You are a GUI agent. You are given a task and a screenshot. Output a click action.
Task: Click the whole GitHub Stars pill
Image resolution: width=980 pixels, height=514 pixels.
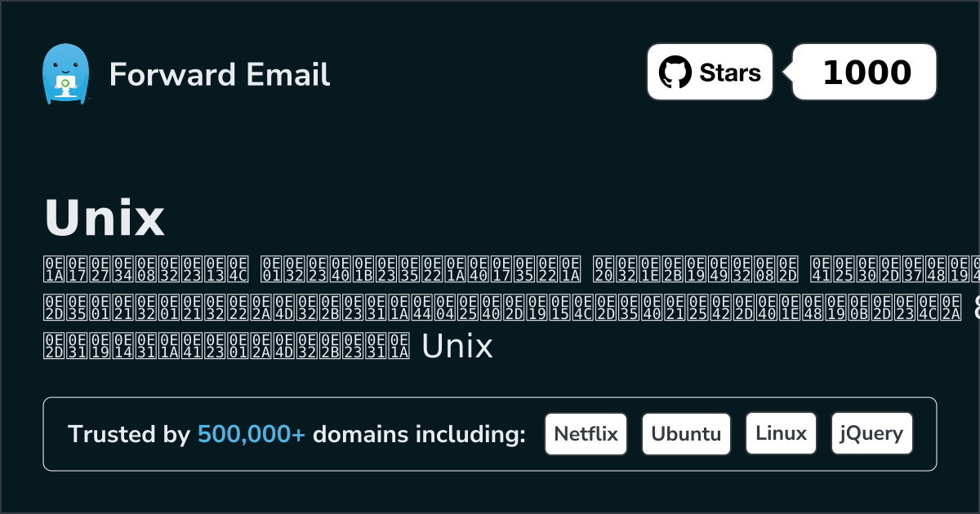pos(709,72)
